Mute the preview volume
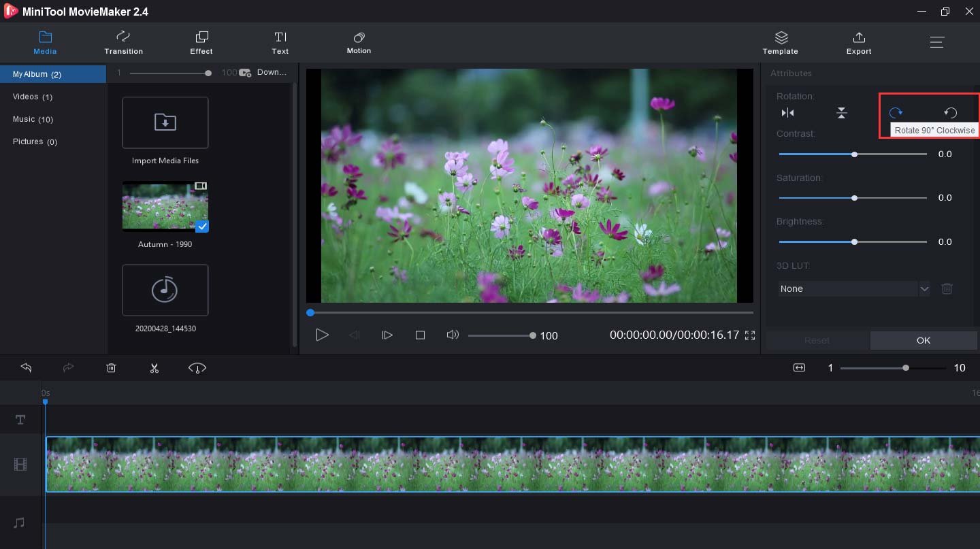 click(x=453, y=335)
